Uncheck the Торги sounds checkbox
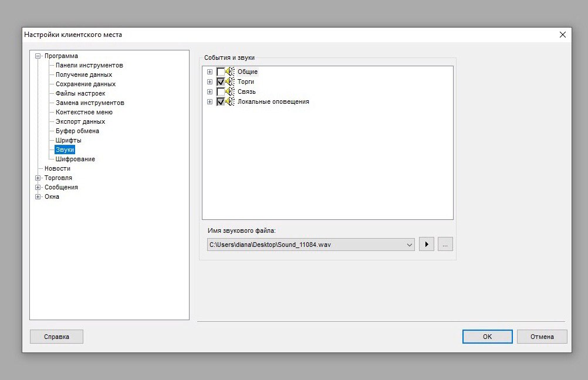Screen dimensions: 588x380 tap(221, 82)
